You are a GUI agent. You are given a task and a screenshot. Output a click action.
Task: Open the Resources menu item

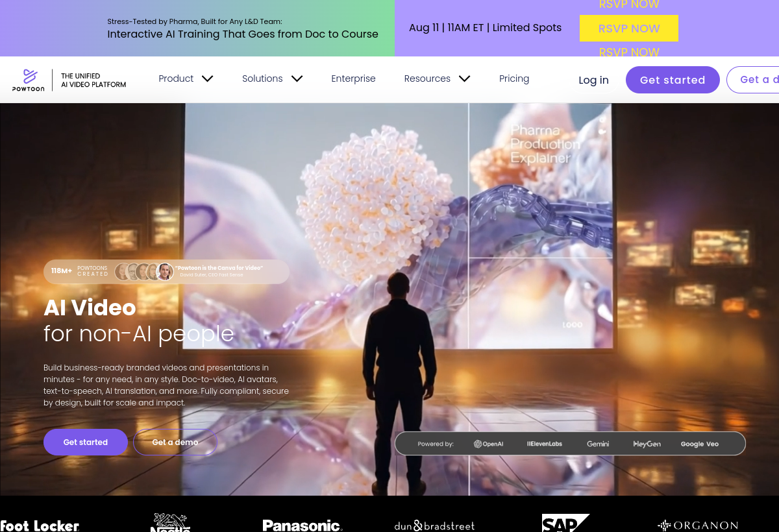coord(427,79)
